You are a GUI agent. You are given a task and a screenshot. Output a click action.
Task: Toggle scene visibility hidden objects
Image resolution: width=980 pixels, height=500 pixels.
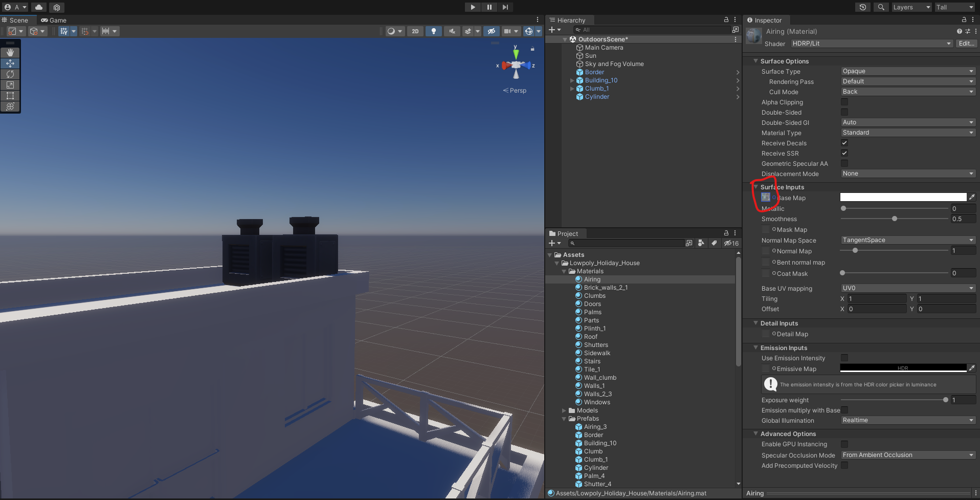coord(492,31)
